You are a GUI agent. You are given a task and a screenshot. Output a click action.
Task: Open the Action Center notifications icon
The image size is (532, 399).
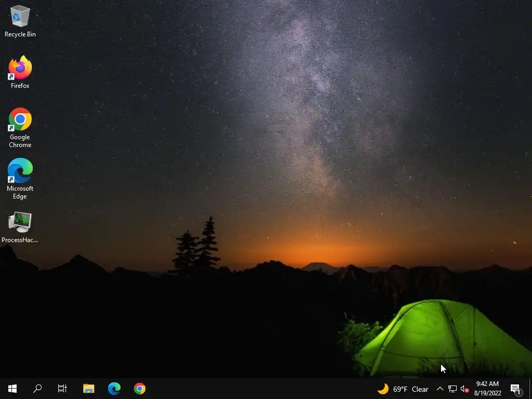pyautogui.click(x=516, y=389)
